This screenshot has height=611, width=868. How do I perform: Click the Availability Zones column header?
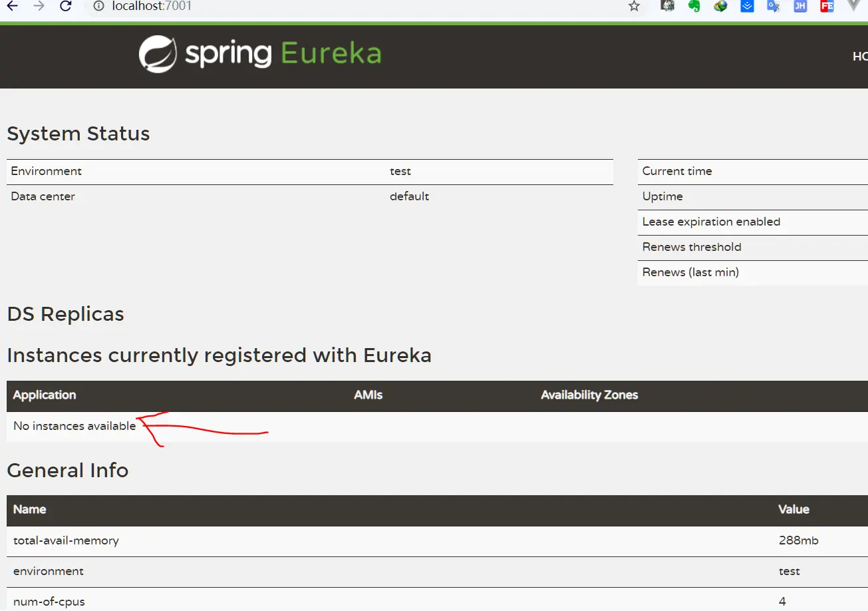[589, 395]
